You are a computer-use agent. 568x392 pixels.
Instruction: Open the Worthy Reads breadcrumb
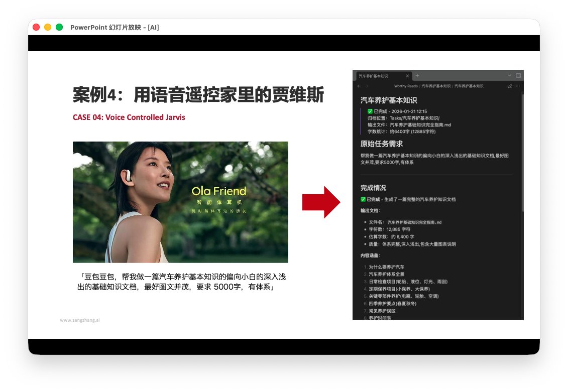click(x=406, y=86)
